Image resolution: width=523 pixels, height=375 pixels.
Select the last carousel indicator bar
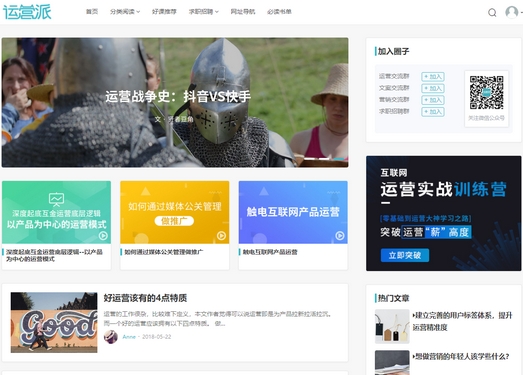pyautogui.click(x=339, y=159)
